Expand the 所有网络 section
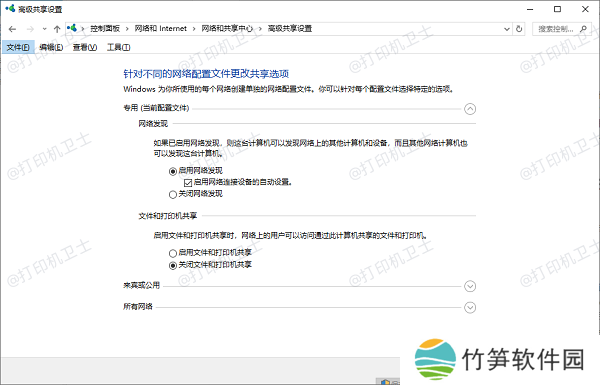The image size is (600, 385). click(x=470, y=307)
